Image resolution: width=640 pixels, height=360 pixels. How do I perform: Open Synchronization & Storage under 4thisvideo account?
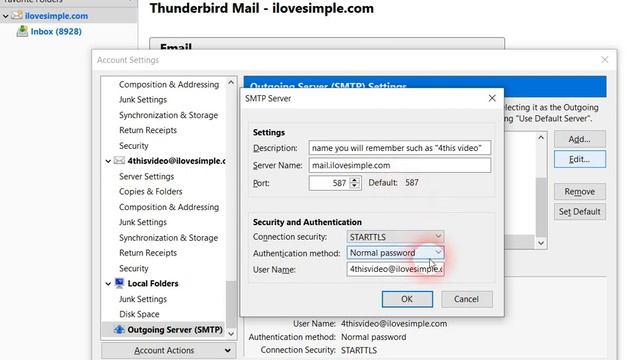[x=168, y=238]
